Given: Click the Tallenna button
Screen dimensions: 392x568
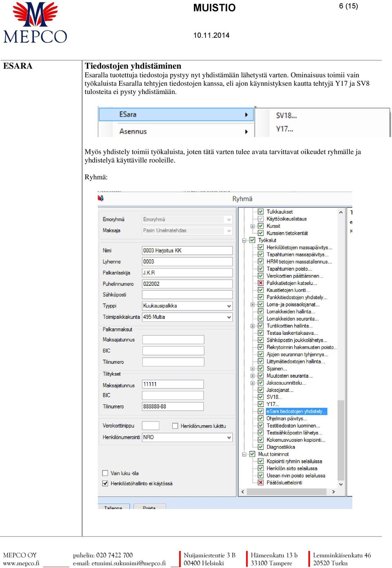Looking at the screenshot, I should click(114, 507).
